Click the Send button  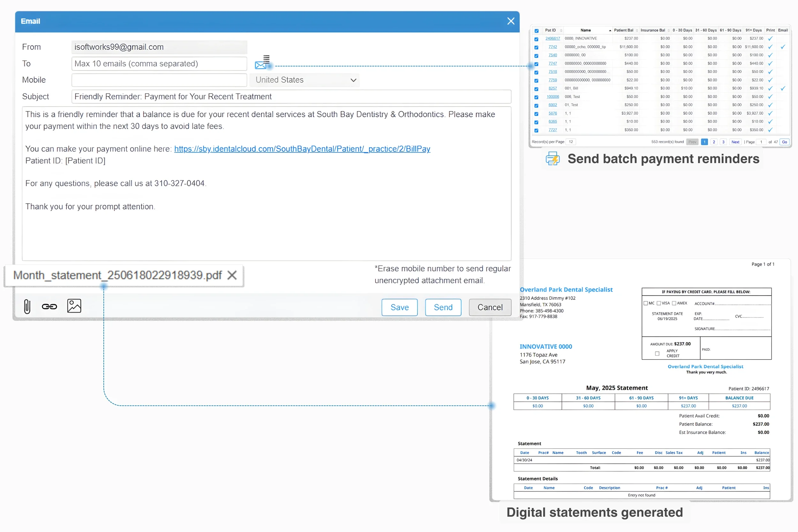443,307
